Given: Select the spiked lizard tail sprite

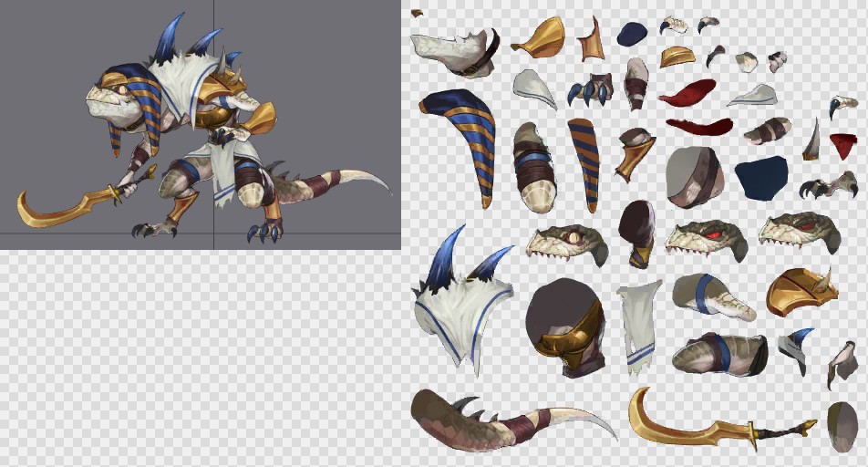Looking at the screenshot, I should [501, 420].
